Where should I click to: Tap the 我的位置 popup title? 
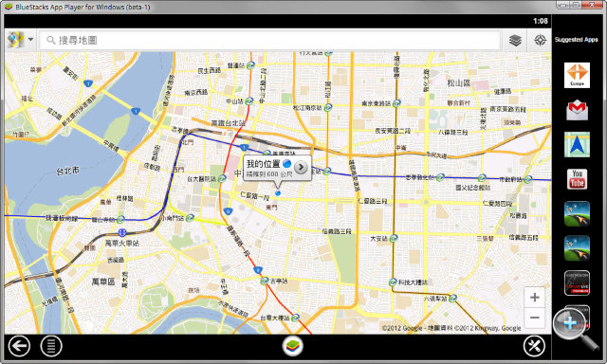coord(264,164)
